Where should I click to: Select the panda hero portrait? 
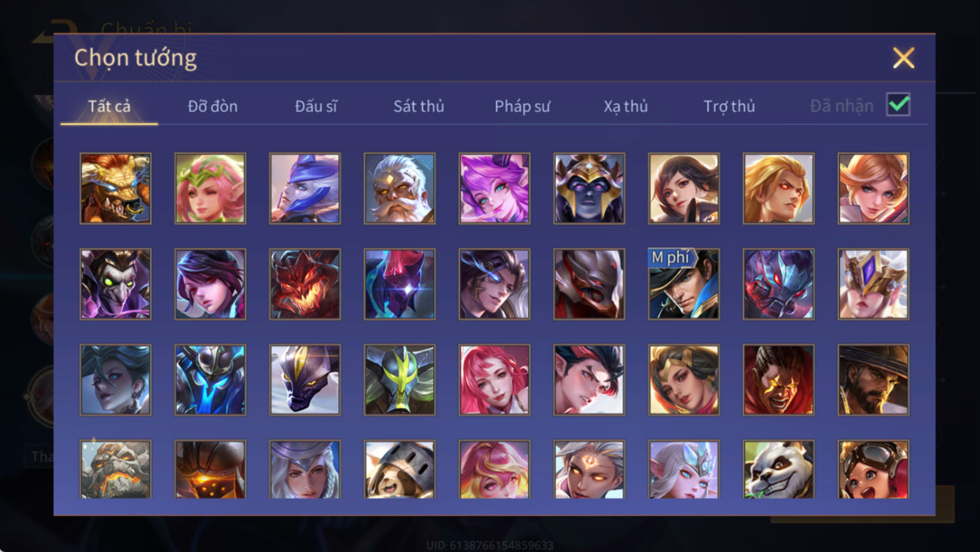[x=778, y=469]
